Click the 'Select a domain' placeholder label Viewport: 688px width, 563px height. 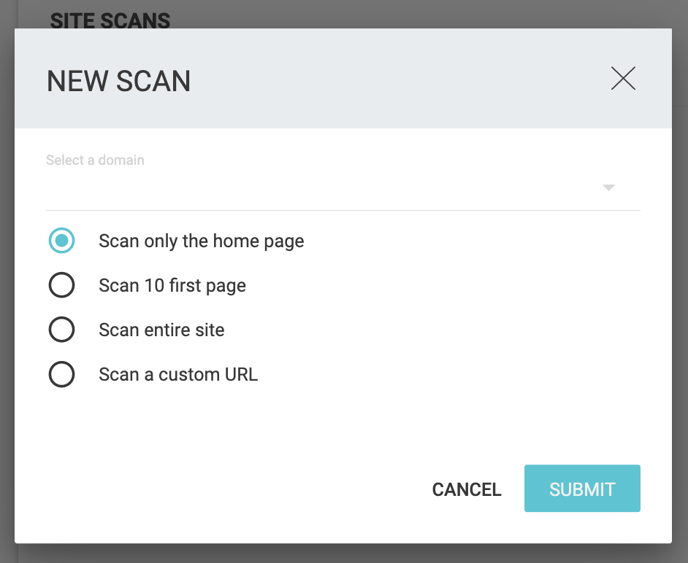pyautogui.click(x=95, y=160)
